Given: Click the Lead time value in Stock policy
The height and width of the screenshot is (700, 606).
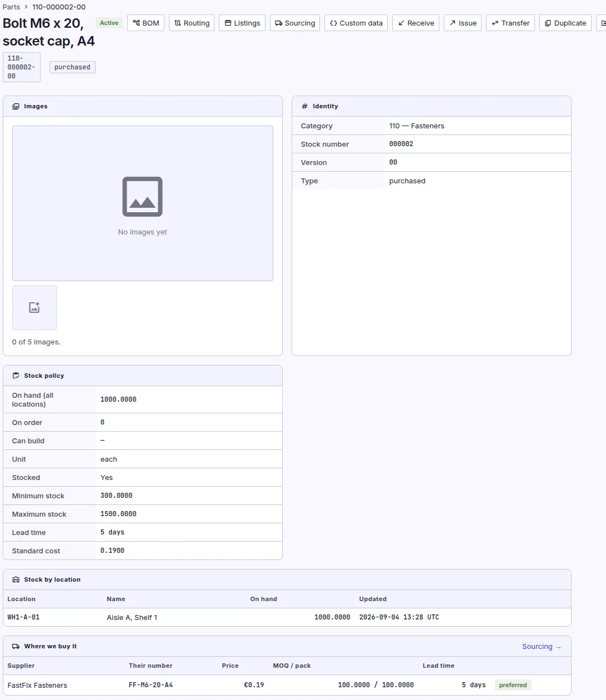Looking at the screenshot, I should pyautogui.click(x=112, y=532).
